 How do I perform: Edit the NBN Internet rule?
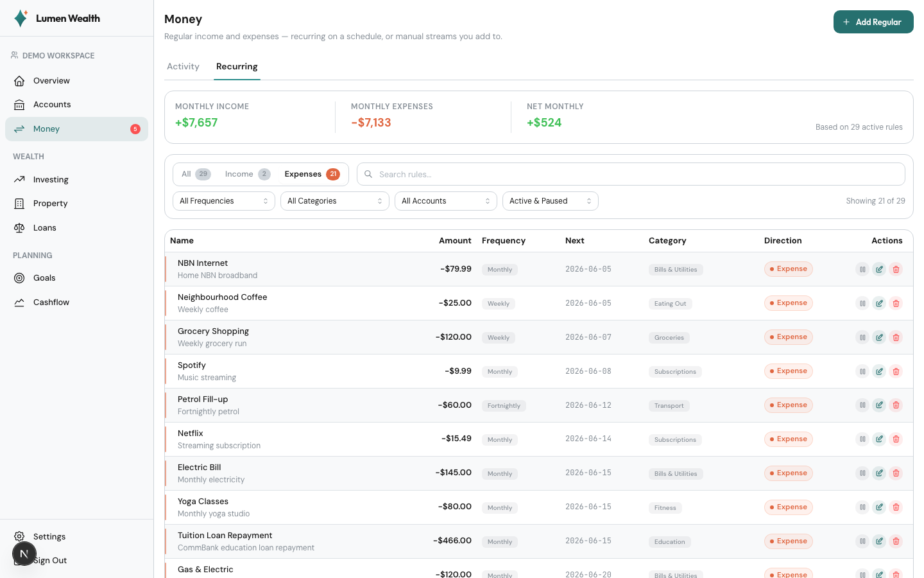[x=879, y=269]
